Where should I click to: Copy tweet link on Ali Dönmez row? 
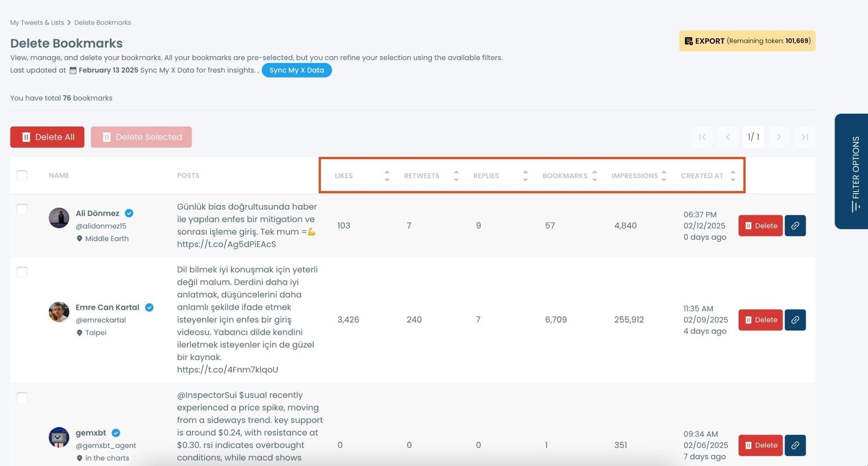coord(795,225)
